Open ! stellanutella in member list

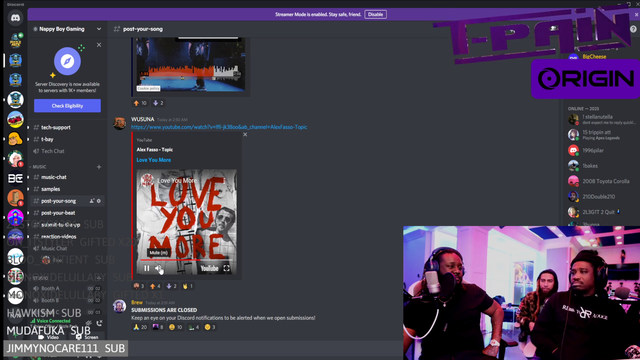tap(602, 119)
